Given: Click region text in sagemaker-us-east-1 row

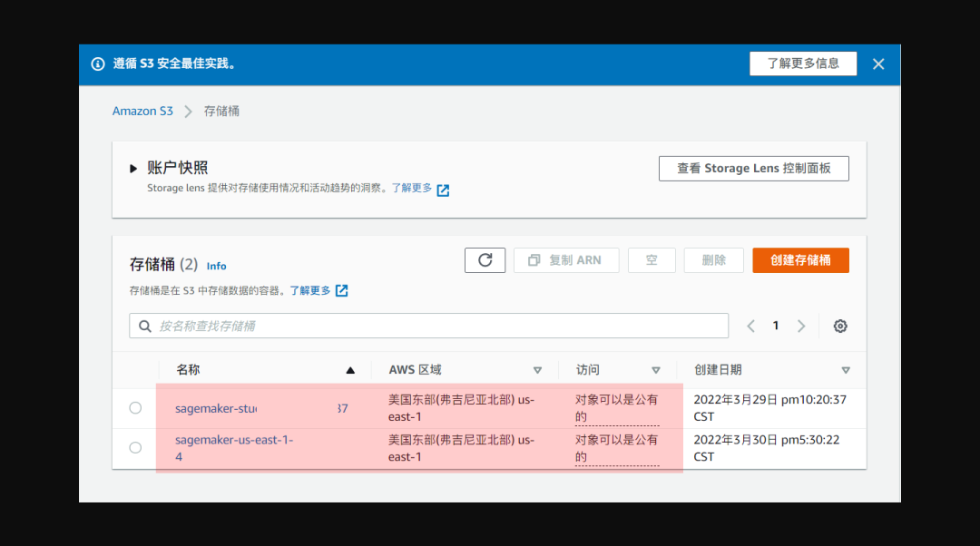Looking at the screenshot, I should 461,448.
